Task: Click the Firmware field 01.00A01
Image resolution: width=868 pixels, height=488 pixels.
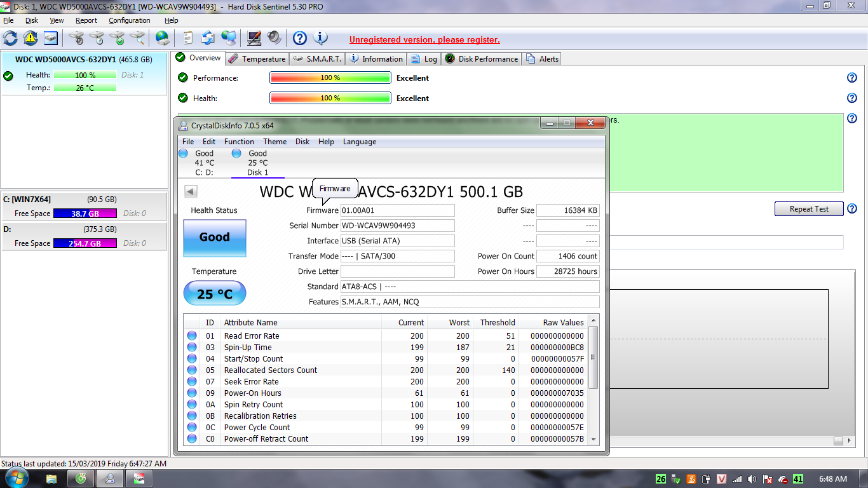Action: (397, 210)
